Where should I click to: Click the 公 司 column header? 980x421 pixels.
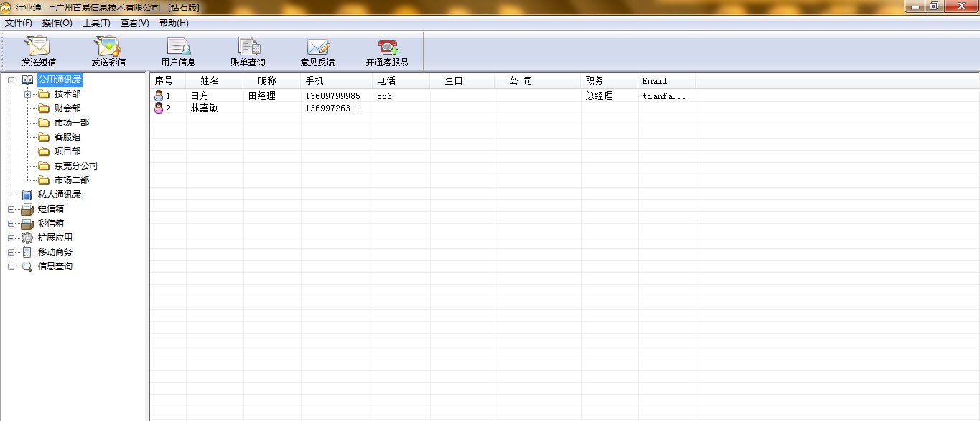538,80
